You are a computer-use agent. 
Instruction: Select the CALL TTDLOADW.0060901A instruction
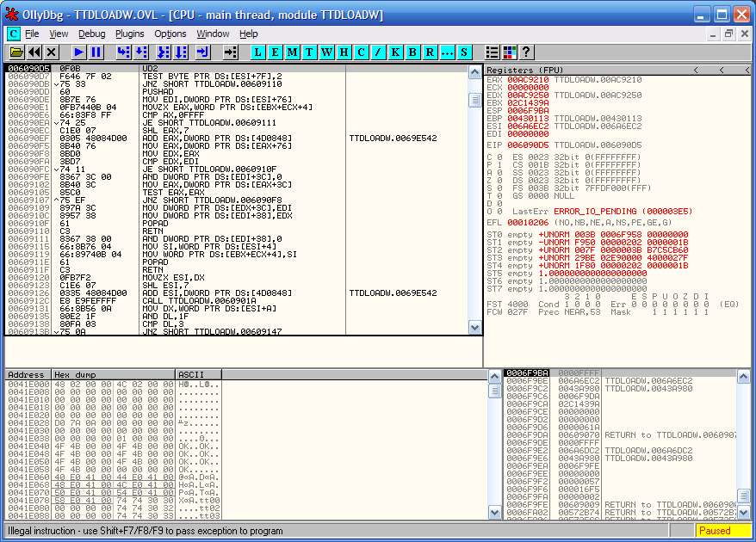click(236, 300)
